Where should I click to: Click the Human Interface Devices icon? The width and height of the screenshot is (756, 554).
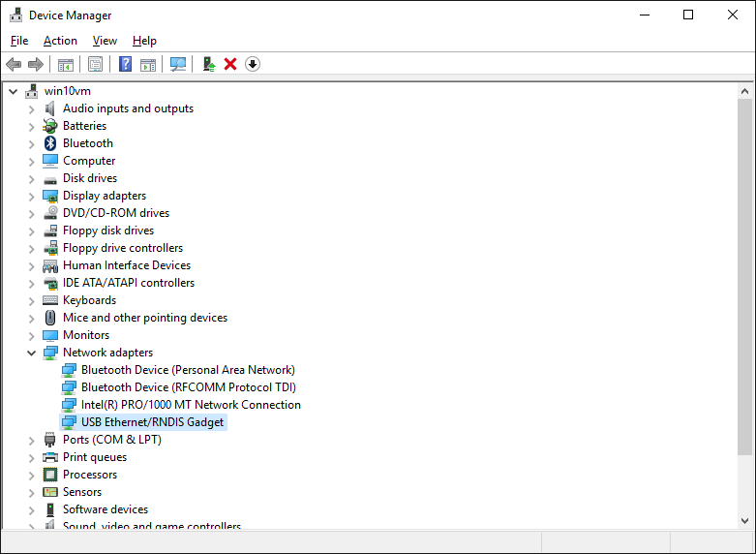50,265
